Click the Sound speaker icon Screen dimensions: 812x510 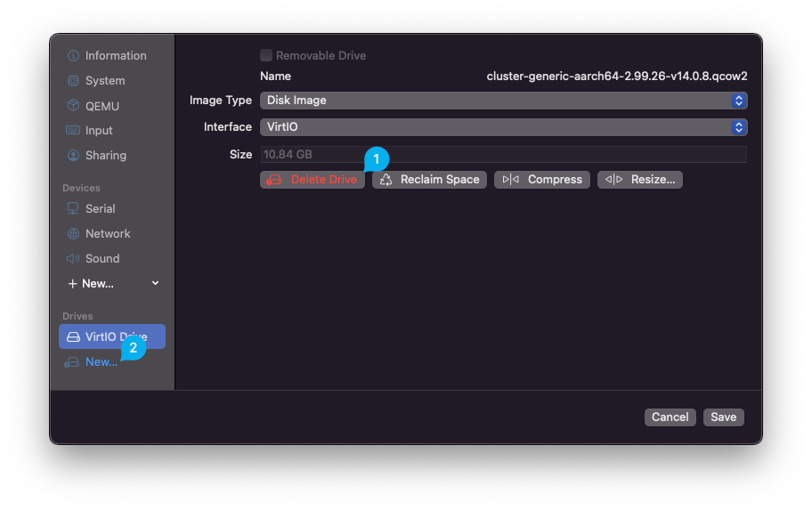point(73,258)
